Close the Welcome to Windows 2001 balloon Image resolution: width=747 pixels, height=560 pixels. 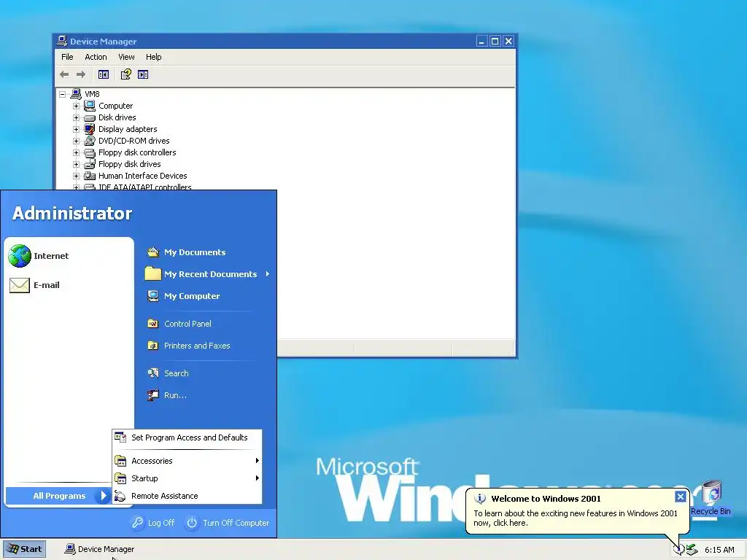tap(681, 497)
